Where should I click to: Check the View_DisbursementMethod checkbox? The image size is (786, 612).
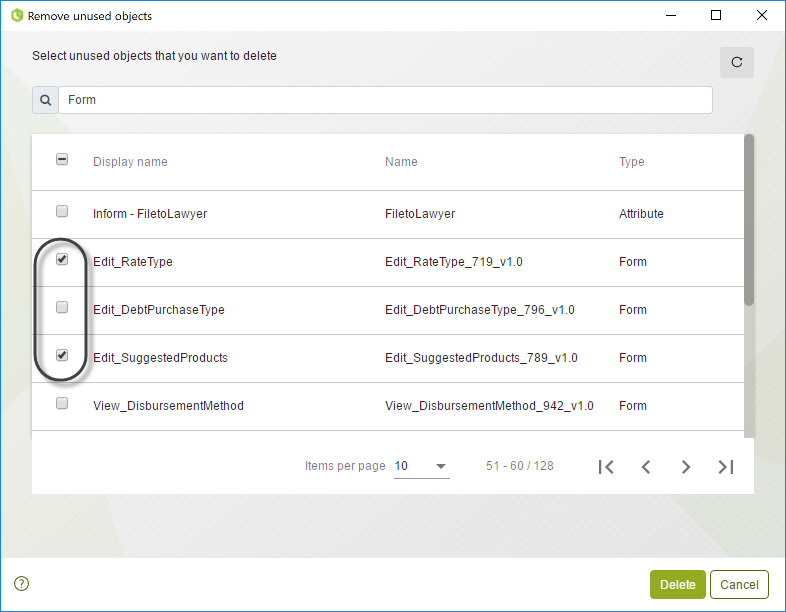click(62, 403)
